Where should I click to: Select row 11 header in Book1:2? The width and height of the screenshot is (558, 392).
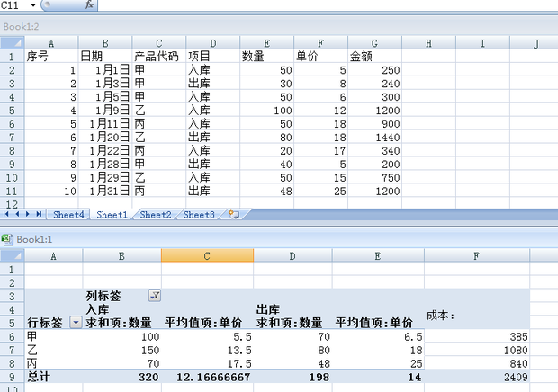[x=12, y=192]
